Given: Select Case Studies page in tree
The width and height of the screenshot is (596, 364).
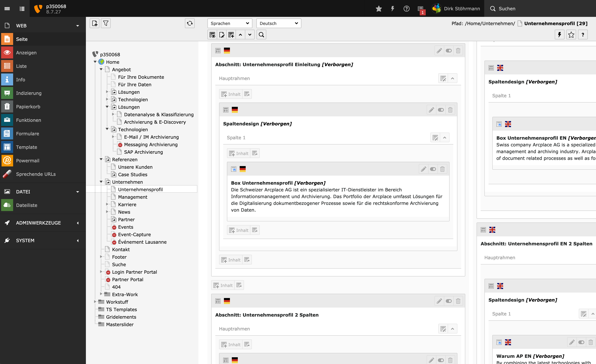Looking at the screenshot, I should 133,175.
